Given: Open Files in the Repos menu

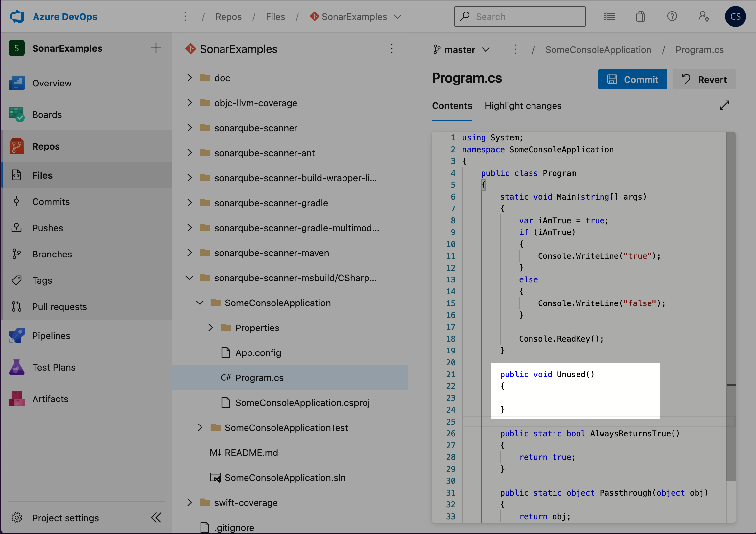Looking at the screenshot, I should click(86, 175).
